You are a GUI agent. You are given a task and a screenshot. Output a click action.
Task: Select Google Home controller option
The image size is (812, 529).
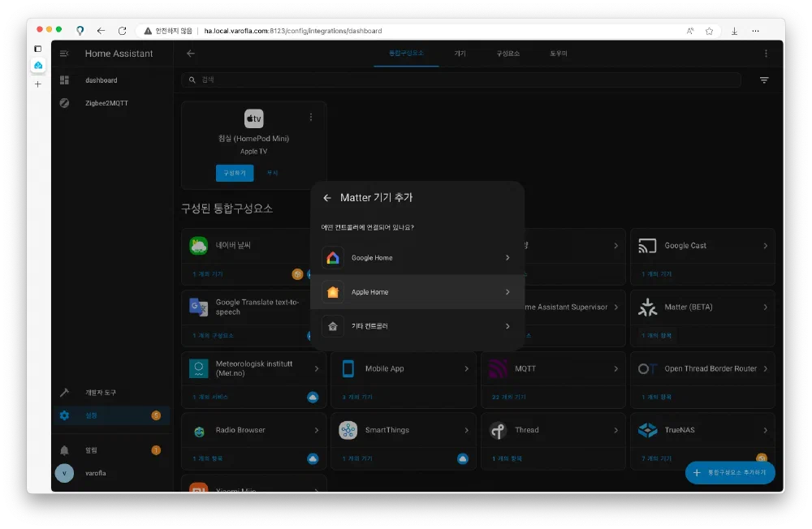417,258
